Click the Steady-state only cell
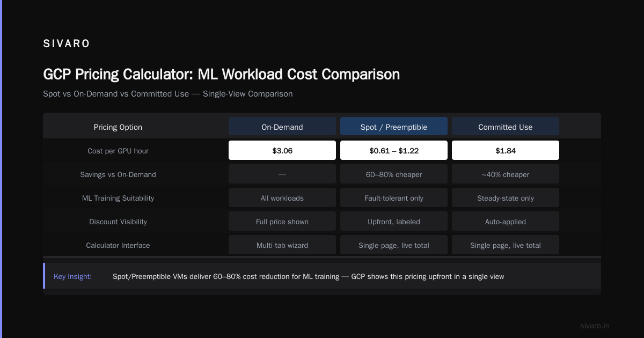The width and height of the screenshot is (644, 338). (x=506, y=198)
